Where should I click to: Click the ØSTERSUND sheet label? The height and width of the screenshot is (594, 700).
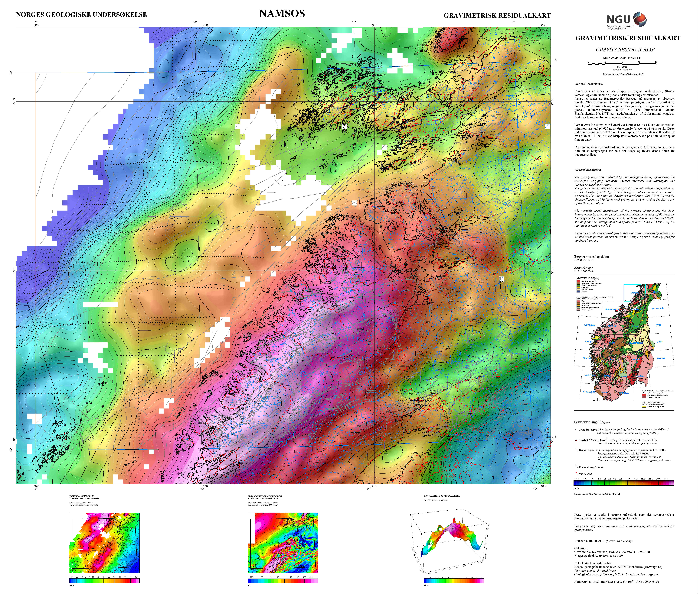coord(658,308)
